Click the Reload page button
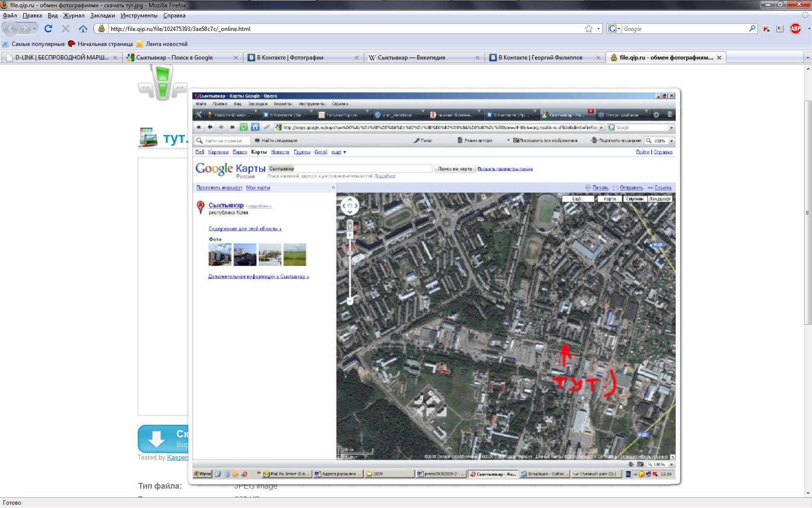Screen dimensions: 812x508 tap(48, 29)
